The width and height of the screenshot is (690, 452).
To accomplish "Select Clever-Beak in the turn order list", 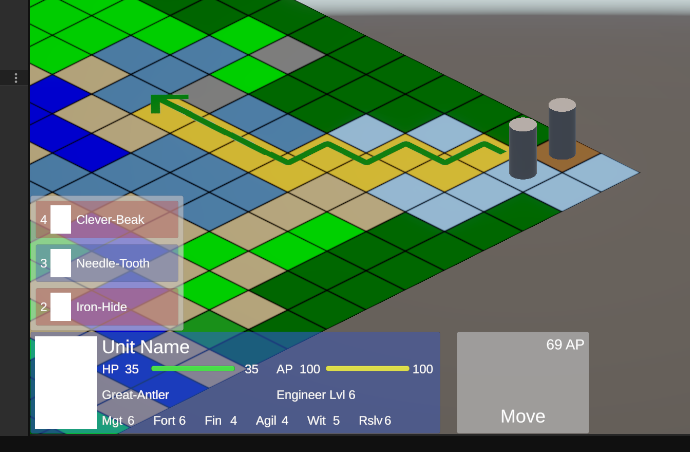I will (x=107, y=219).
